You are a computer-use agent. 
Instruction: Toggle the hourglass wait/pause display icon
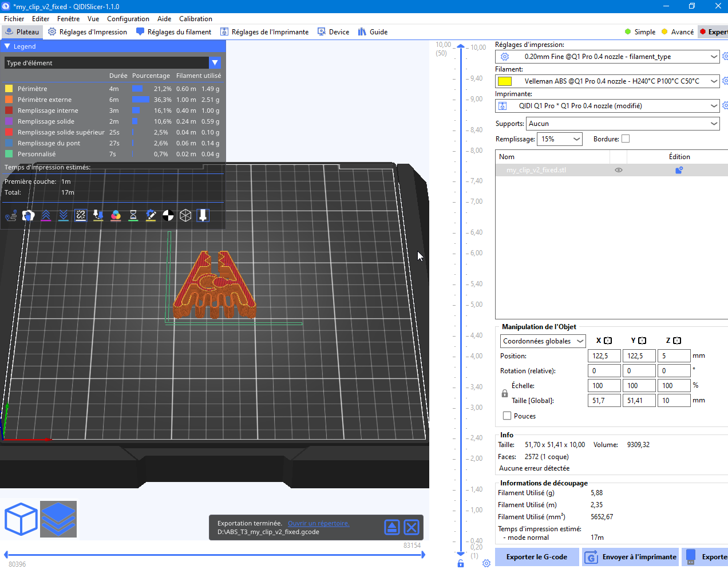133,215
